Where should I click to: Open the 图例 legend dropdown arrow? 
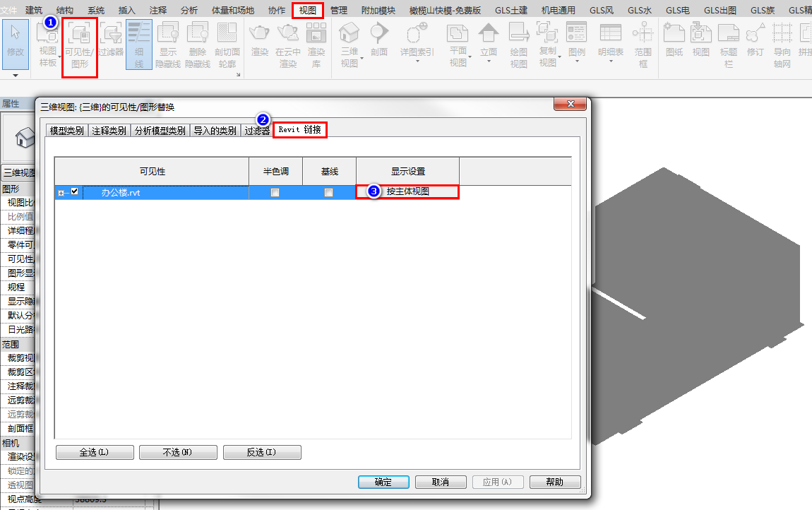pyautogui.click(x=577, y=61)
